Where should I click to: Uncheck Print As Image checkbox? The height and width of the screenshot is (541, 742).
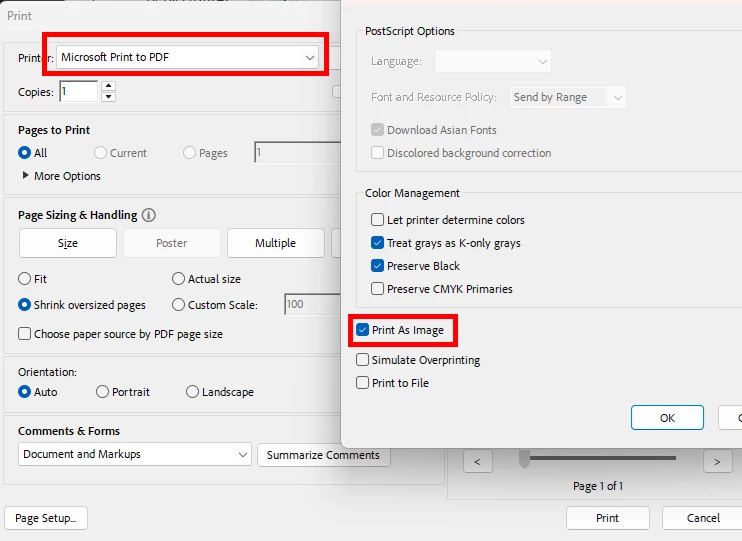(x=362, y=330)
